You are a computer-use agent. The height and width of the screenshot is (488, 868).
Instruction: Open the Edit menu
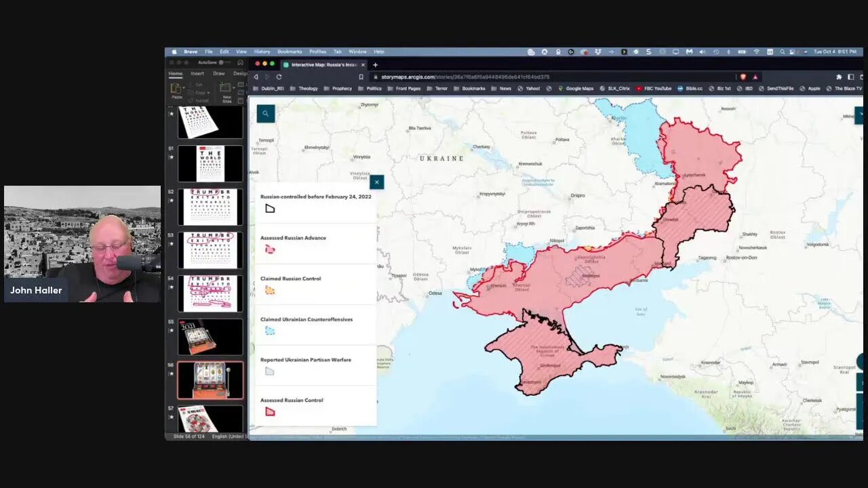[x=224, y=52]
